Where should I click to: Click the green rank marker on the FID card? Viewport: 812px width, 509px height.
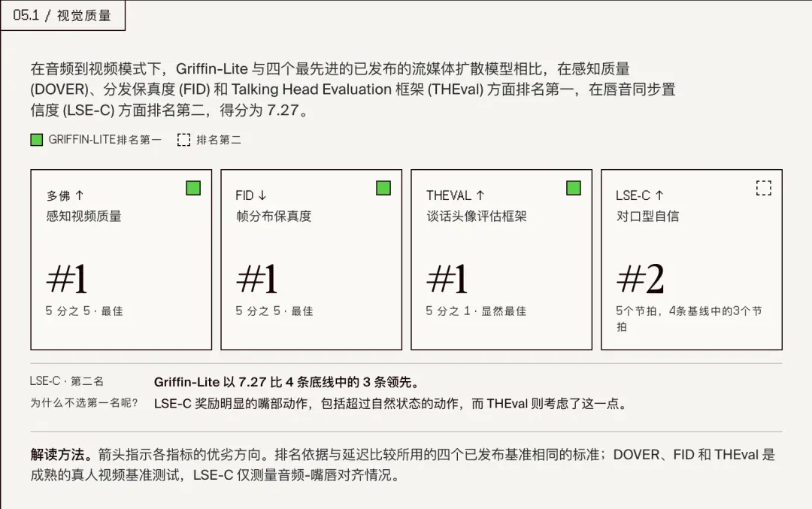click(x=383, y=188)
